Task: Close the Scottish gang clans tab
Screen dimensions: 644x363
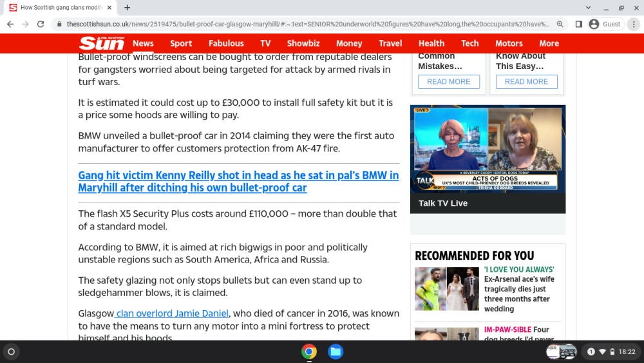Action: coord(109,7)
